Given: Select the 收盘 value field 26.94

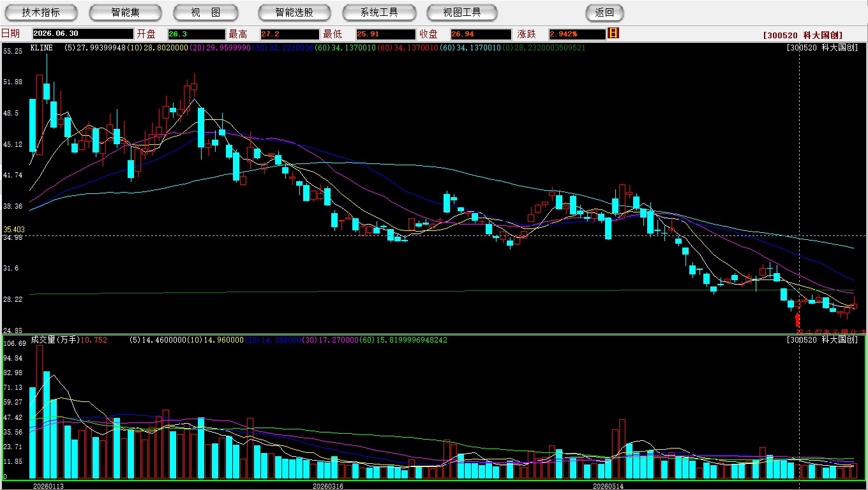Looking at the screenshot, I should tap(481, 34).
